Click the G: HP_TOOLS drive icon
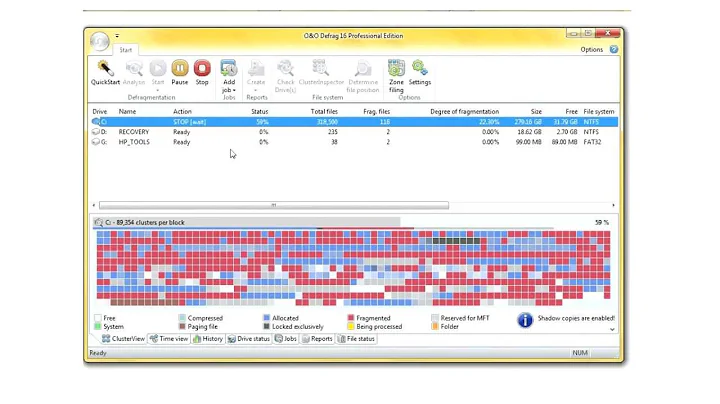This screenshot has width=720, height=404. coord(96,142)
